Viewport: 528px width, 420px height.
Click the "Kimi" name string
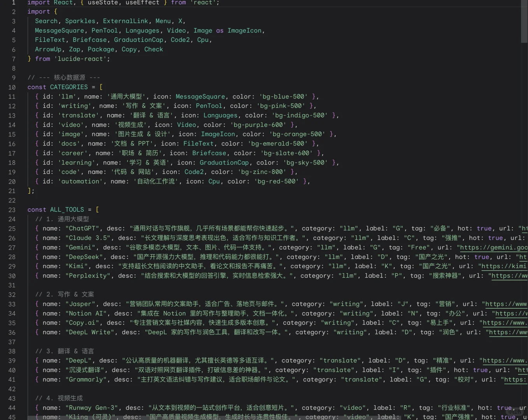click(77, 266)
